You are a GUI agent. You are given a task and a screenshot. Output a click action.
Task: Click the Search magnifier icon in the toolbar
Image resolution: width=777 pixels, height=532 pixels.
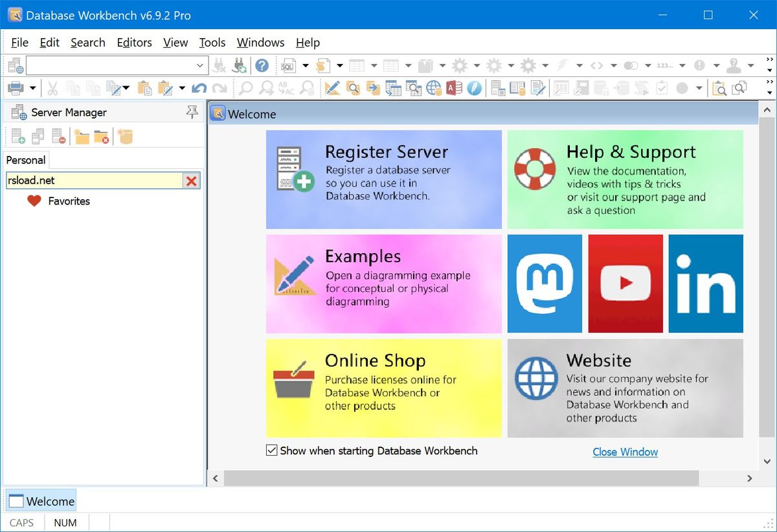pyautogui.click(x=247, y=87)
